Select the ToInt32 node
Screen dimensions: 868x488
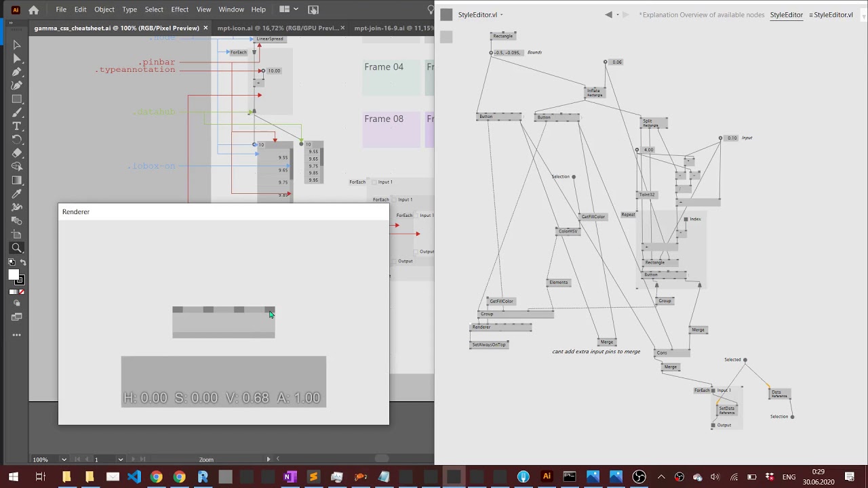click(x=647, y=195)
